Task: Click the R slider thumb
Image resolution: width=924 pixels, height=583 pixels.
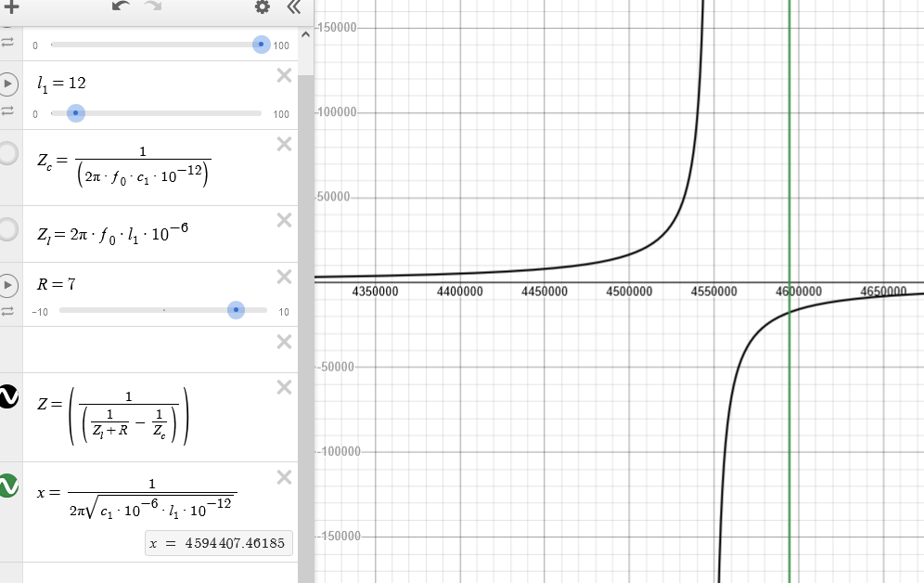Action: coord(237,310)
